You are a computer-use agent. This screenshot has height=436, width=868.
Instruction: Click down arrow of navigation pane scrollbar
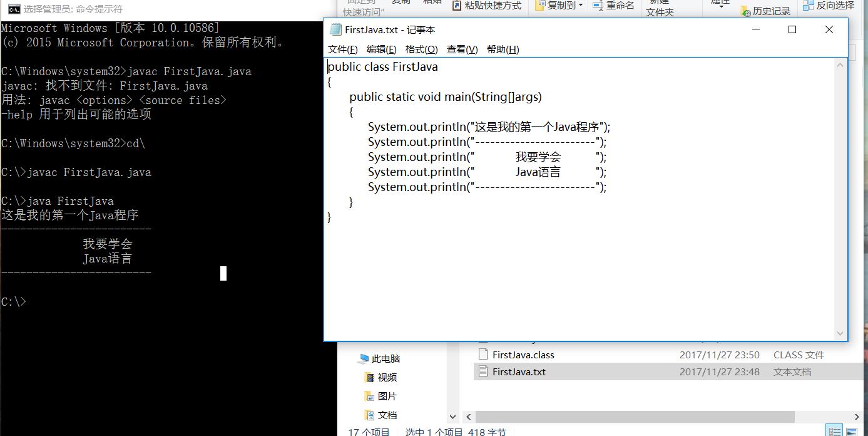pos(453,417)
